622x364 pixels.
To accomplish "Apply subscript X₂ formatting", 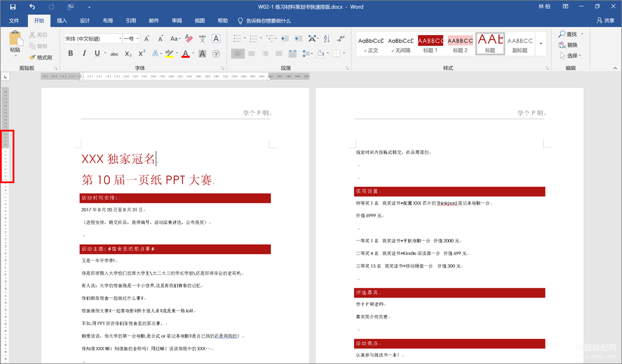I will [128, 53].
